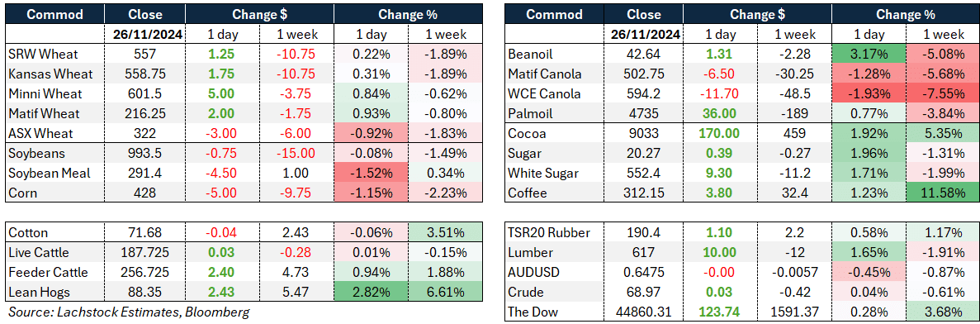The image size is (980, 324).
Task: Click the Beanoil 1 day 3.17% cell
Action: pyautogui.click(x=869, y=55)
